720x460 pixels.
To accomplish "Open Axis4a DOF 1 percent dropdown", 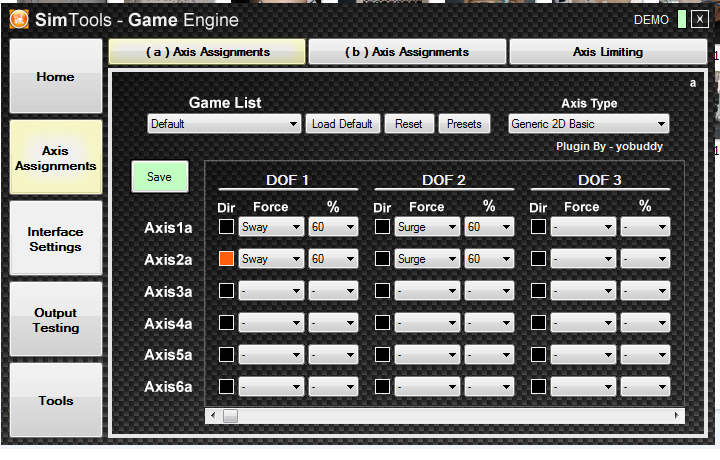I will 333,323.
